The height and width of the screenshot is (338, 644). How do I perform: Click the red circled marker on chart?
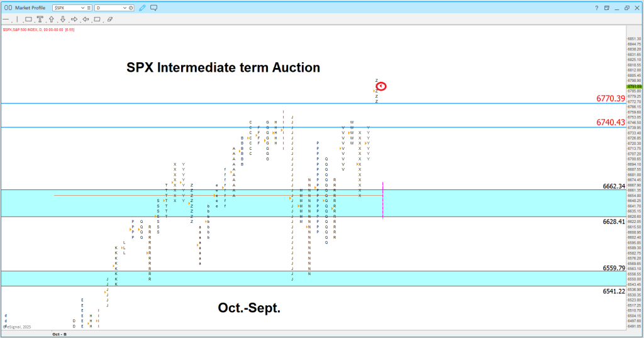click(x=382, y=86)
